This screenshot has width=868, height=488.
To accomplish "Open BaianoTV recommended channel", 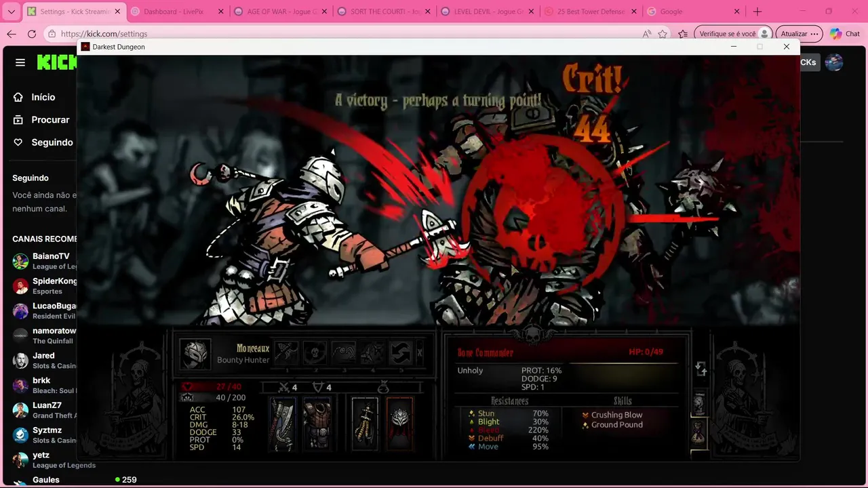I will click(x=44, y=261).
